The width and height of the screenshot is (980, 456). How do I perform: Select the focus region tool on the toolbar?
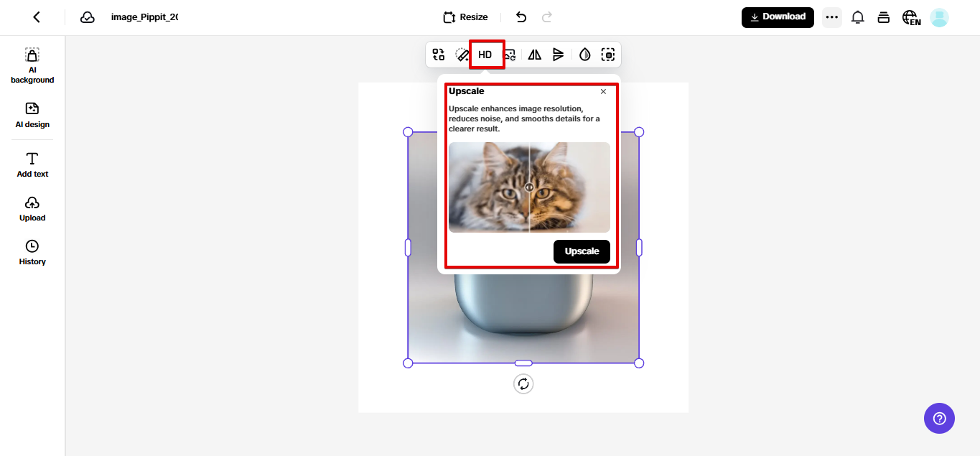[x=608, y=54]
